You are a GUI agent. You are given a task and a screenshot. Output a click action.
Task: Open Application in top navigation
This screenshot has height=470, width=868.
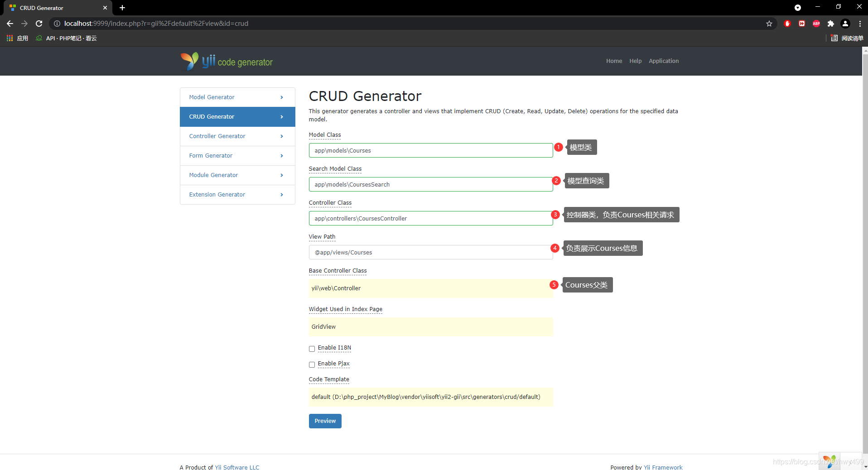coord(664,61)
